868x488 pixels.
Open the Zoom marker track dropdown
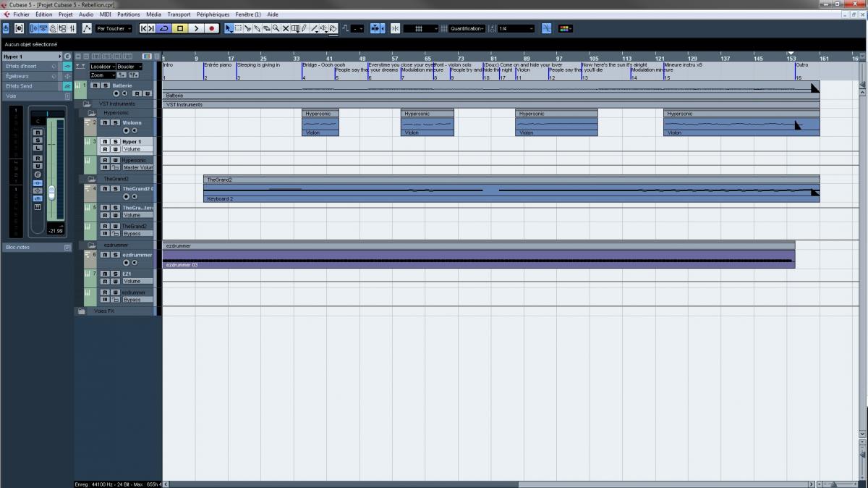click(102, 75)
